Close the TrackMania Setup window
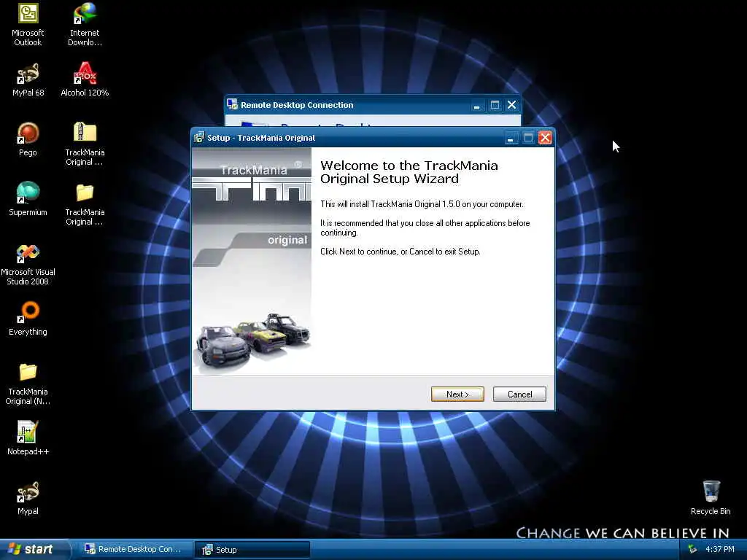Image resolution: width=747 pixels, height=560 pixels. coord(545,138)
